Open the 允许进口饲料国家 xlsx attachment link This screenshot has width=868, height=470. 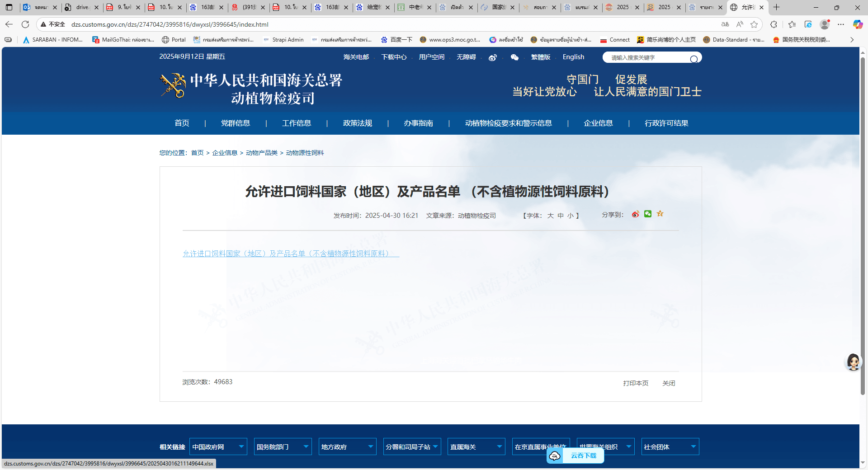coord(290,254)
